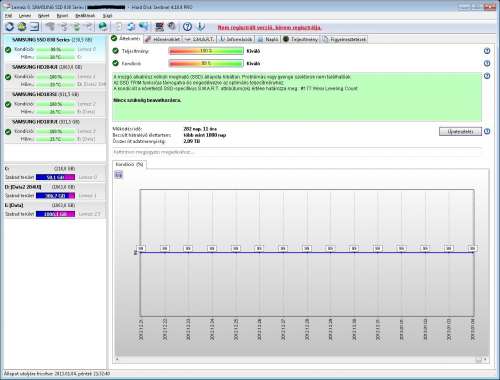Open the Beállítások menu
This screenshot has height=380, width=500.
pos(85,16)
